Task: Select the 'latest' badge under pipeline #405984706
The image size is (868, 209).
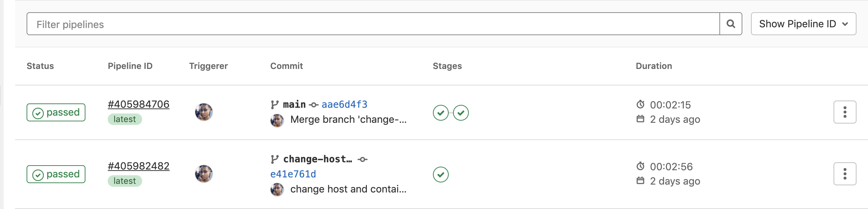Action: (x=125, y=119)
